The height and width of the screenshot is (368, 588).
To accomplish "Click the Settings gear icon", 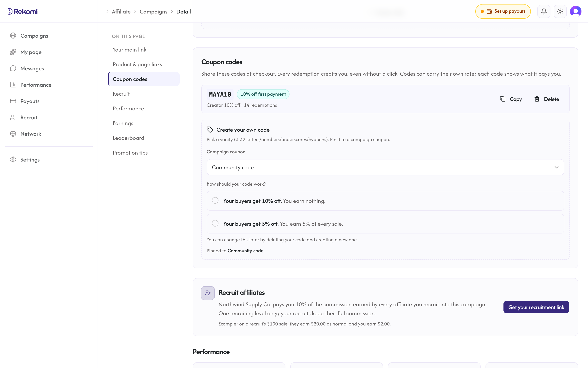I will (13, 159).
